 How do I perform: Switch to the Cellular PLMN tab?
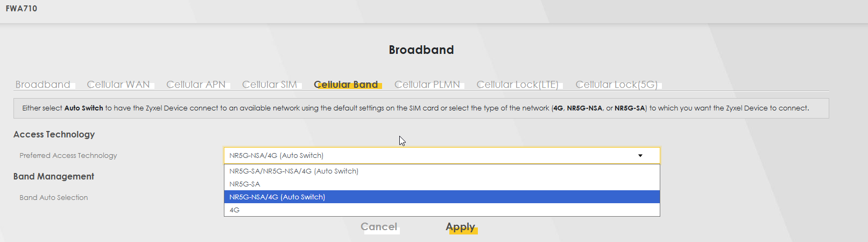[427, 85]
